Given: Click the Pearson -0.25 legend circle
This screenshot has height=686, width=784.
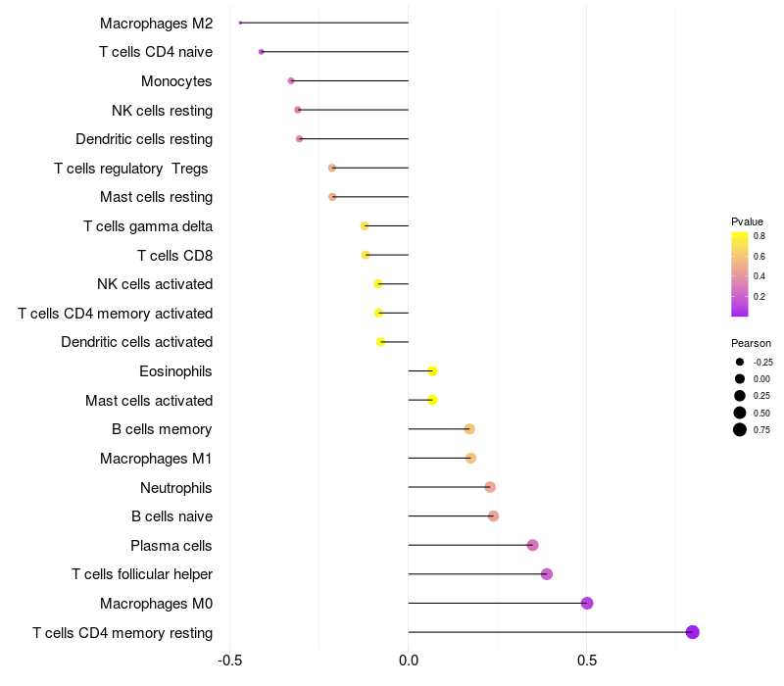Looking at the screenshot, I should tap(740, 362).
